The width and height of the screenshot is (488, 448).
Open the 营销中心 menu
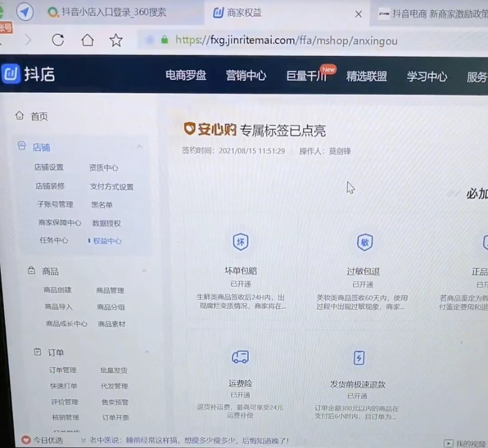point(246,75)
